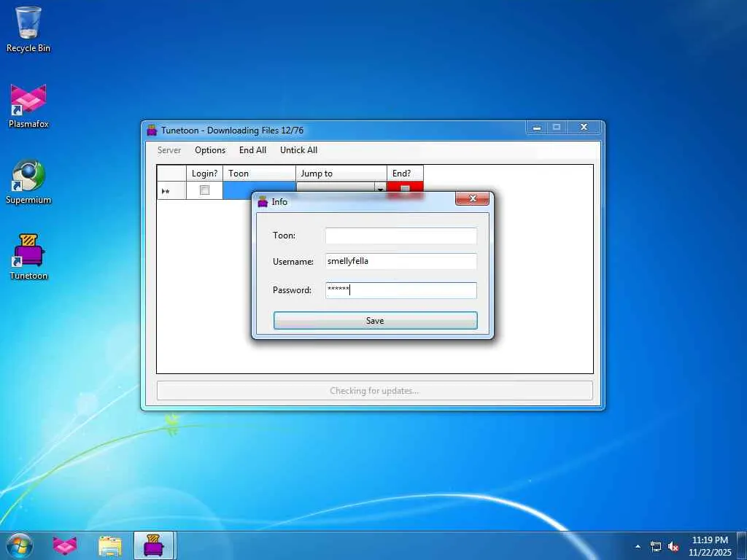Open the Server menu

click(x=169, y=150)
